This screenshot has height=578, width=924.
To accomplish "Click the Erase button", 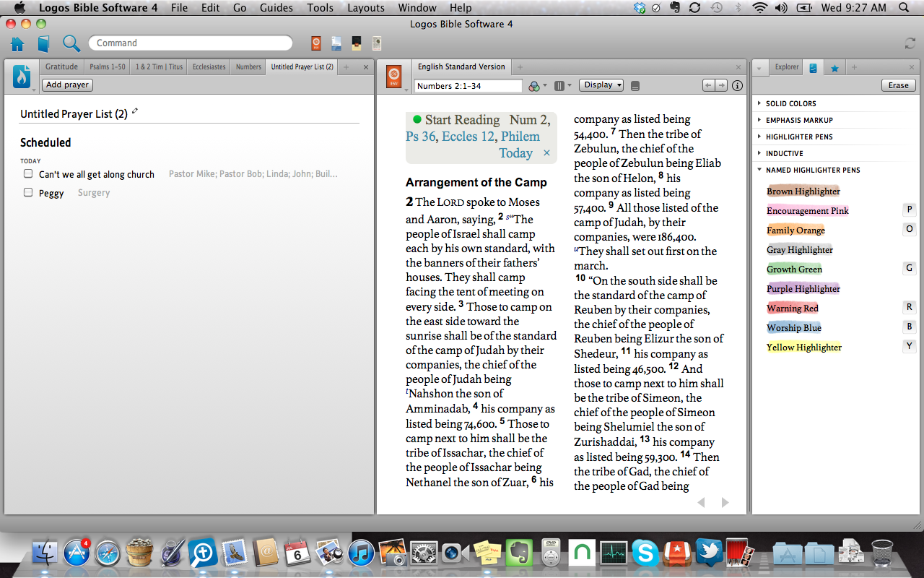I will tap(899, 85).
